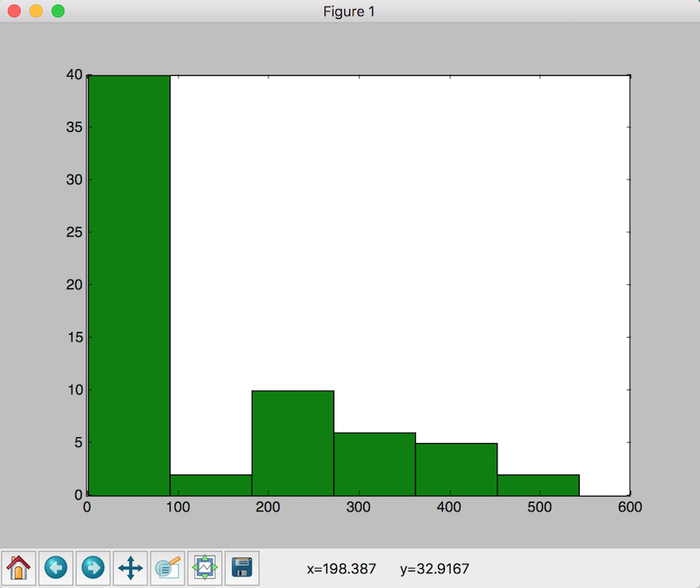This screenshot has width=700, height=588.
Task: Click the y-axis label 40
Action: coord(75,75)
